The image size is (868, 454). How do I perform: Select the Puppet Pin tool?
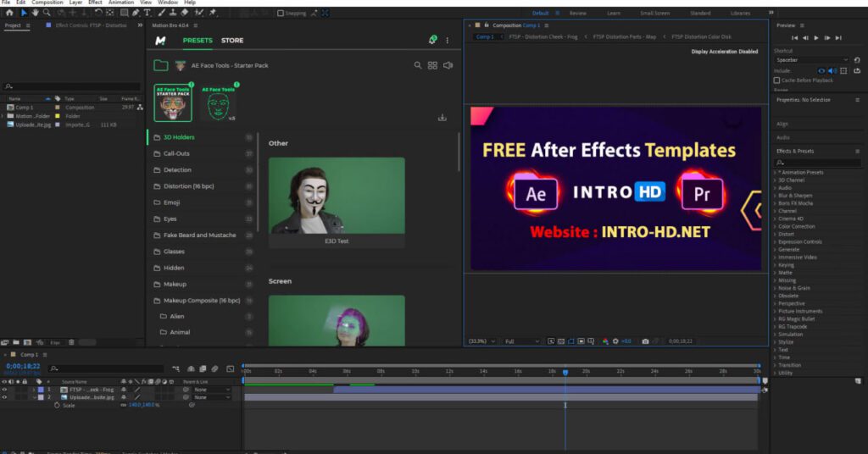(213, 12)
